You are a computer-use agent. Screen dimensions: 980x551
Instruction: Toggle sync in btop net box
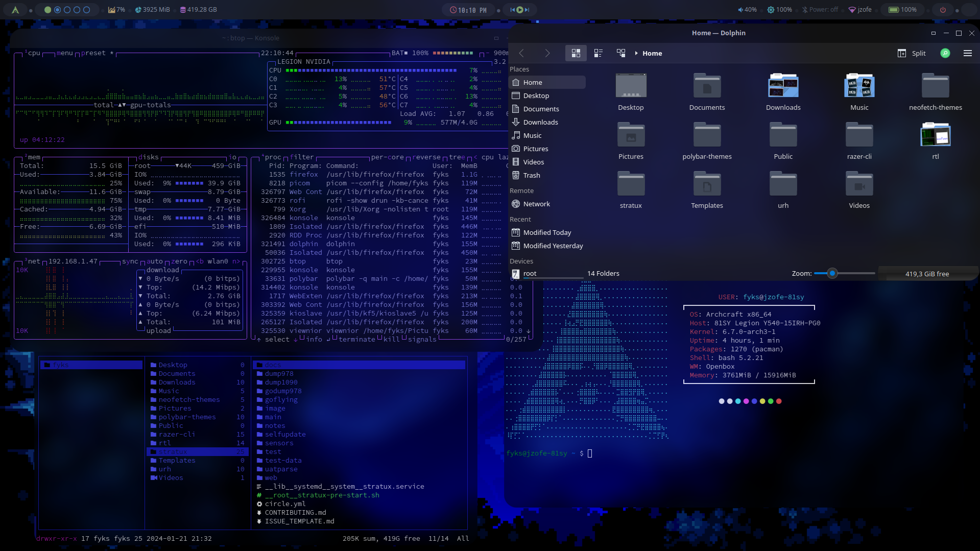tap(130, 261)
